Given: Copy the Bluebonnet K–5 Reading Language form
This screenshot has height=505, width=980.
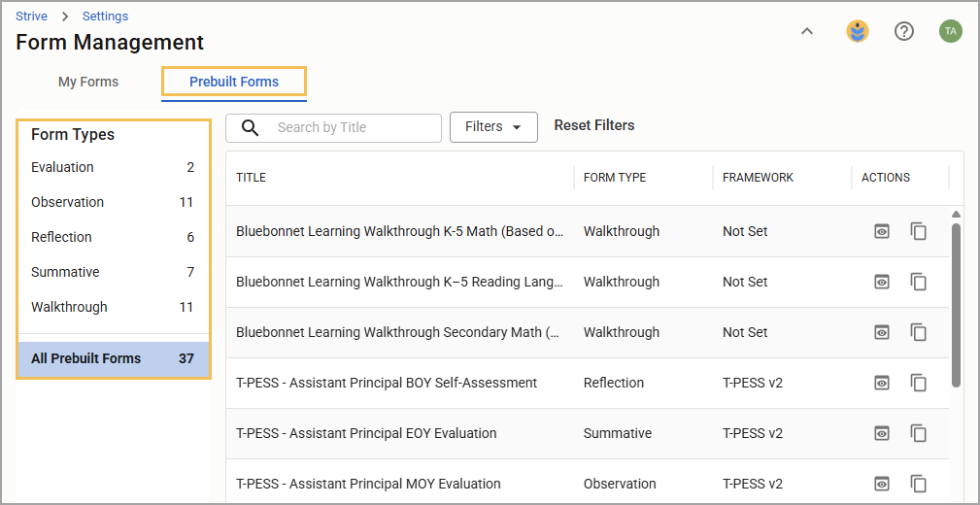Looking at the screenshot, I should pos(918,282).
